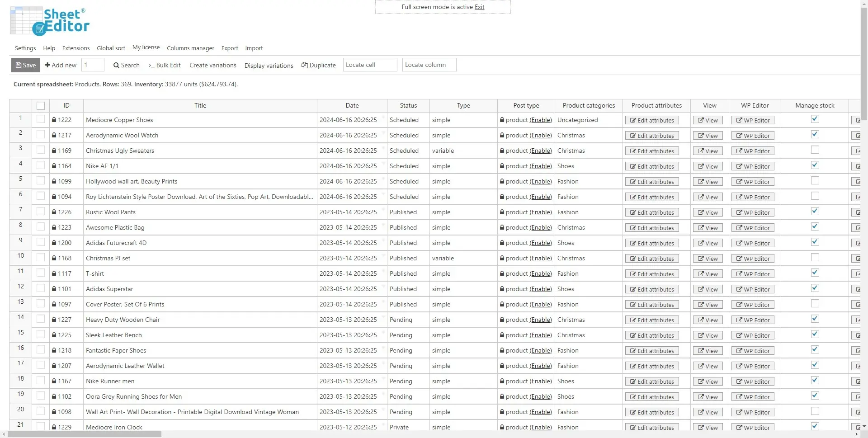The image size is (868, 438).
Task: Click the vertical scrollbar thumb
Action: [864, 64]
